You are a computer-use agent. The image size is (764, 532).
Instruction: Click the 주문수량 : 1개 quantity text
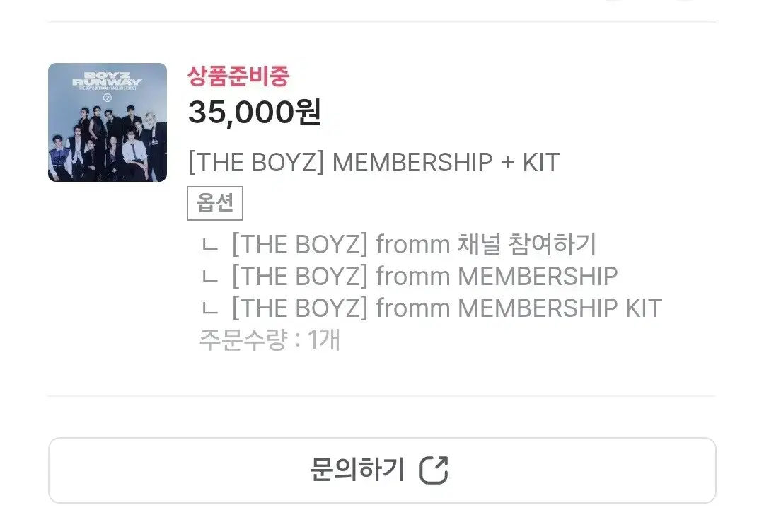click(x=270, y=340)
